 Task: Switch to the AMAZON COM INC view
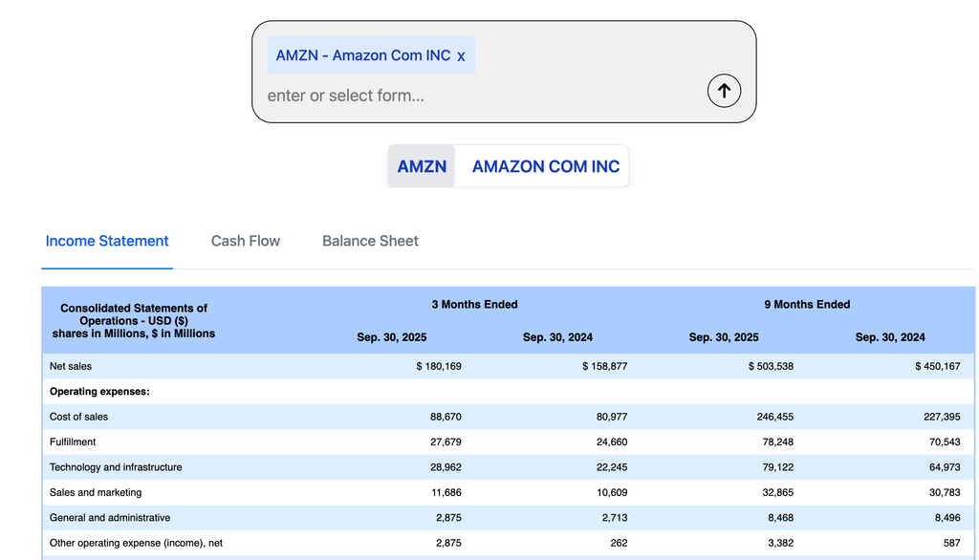(544, 165)
